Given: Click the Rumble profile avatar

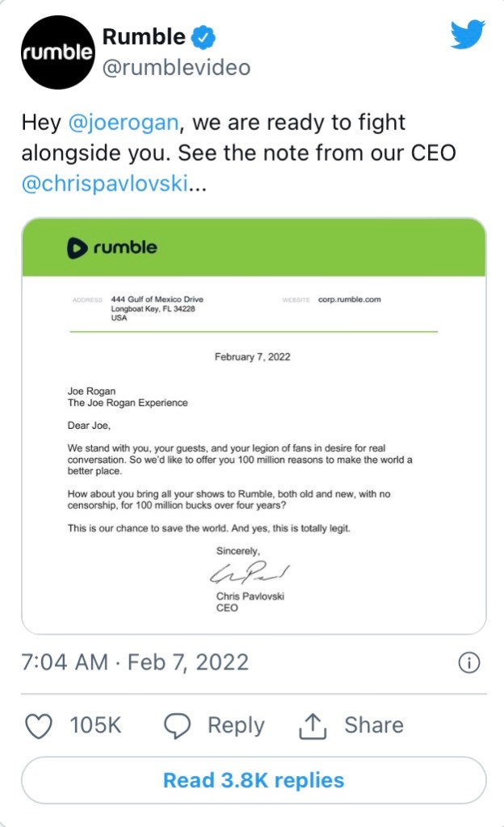Looking at the screenshot, I should 56,53.
